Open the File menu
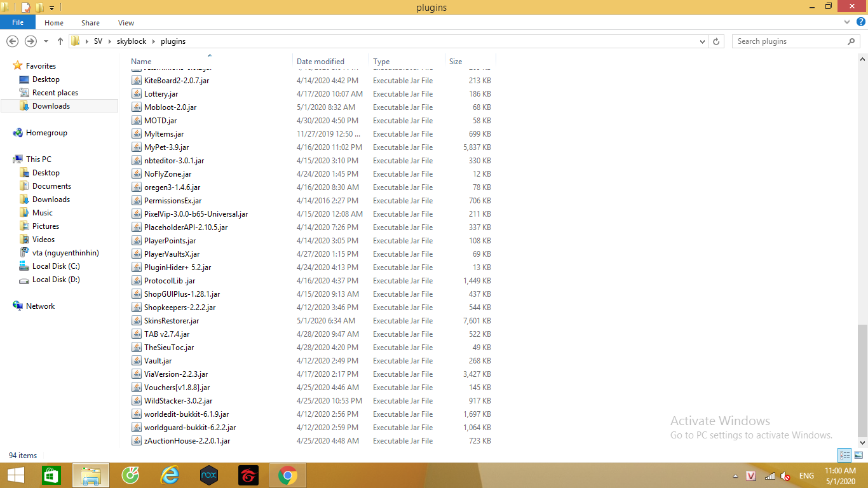 (x=18, y=22)
